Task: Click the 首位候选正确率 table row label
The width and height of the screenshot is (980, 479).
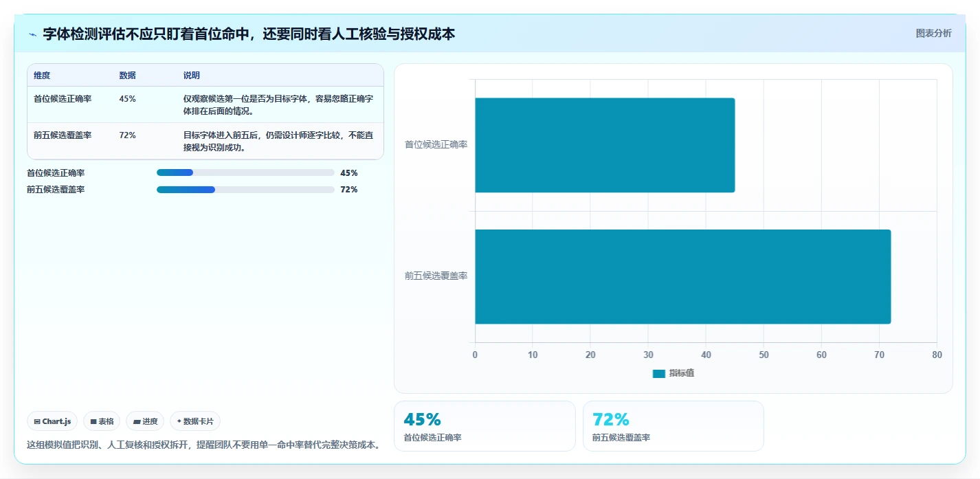Action: (x=63, y=98)
